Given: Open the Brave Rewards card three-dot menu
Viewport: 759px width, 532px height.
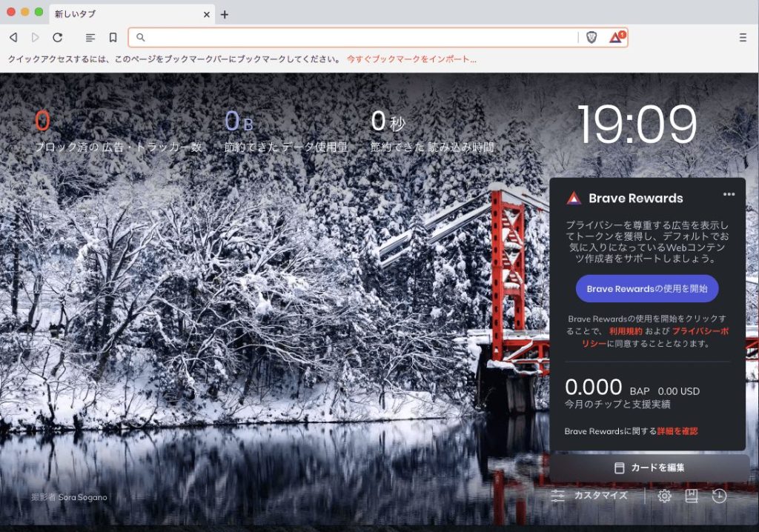Looking at the screenshot, I should click(x=729, y=194).
